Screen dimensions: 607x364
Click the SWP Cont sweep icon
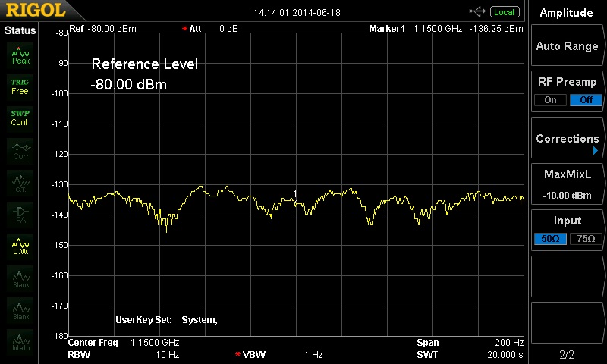tap(20, 118)
